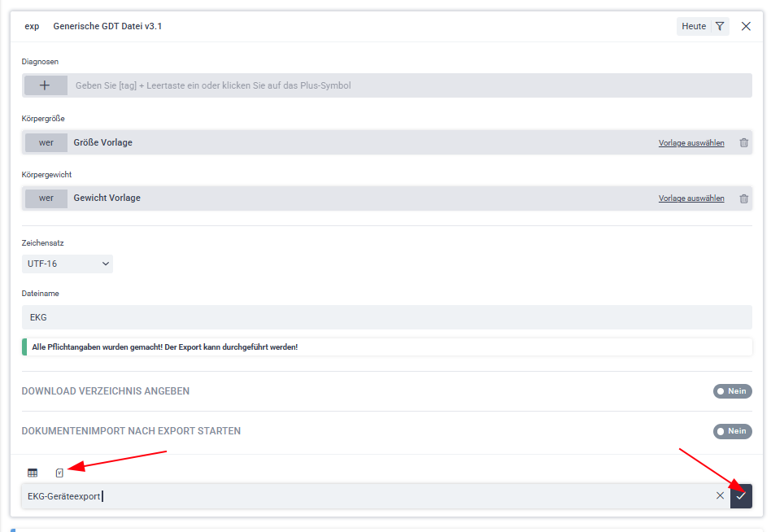The height and width of the screenshot is (532, 771).
Task: Delete the Körpergewicht template entry
Action: pos(743,198)
